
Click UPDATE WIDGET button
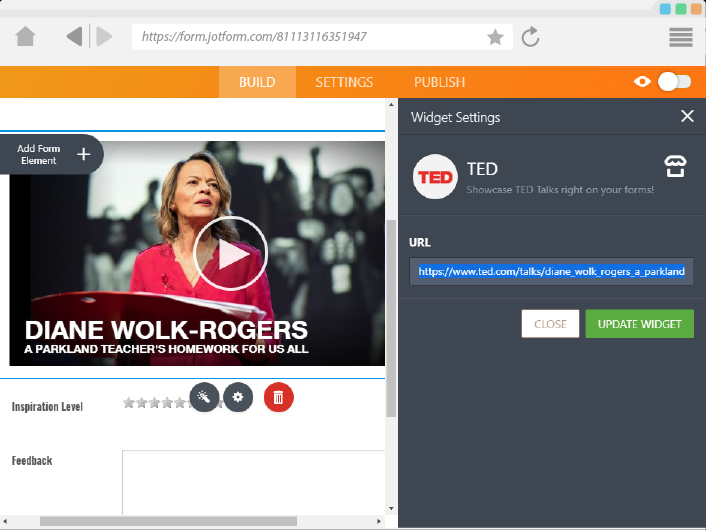tap(639, 324)
